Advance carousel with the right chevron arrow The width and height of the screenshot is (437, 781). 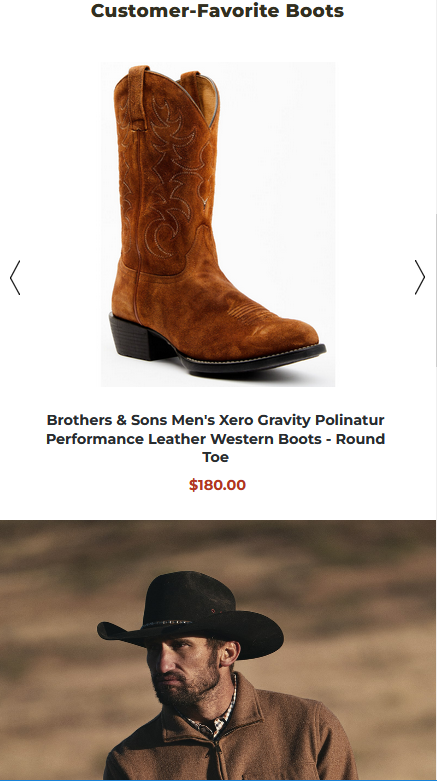420,277
